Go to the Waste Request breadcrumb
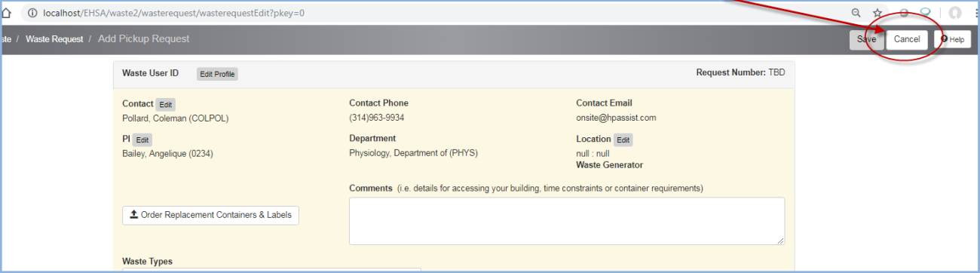The image size is (980, 273). coord(54,39)
